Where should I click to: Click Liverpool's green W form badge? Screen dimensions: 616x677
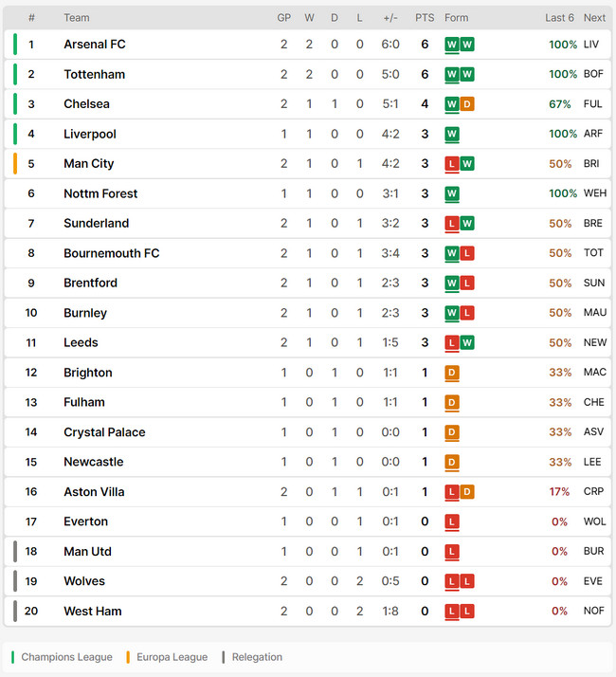tap(452, 135)
